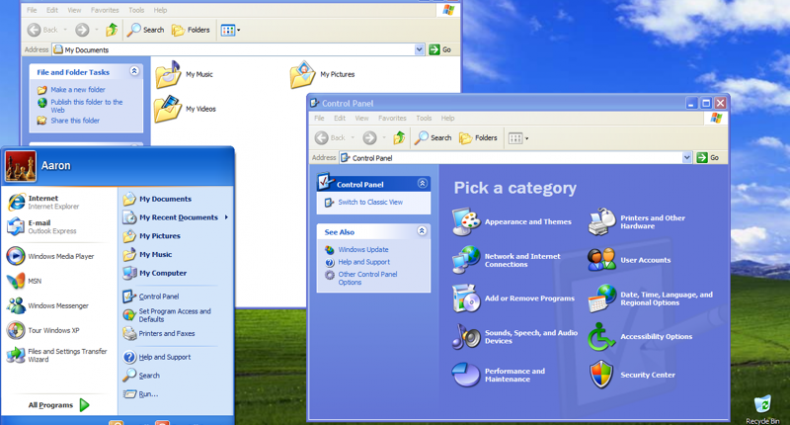The width and height of the screenshot is (790, 425).
Task: Open the Recycle Bin on desktop
Action: click(x=763, y=404)
